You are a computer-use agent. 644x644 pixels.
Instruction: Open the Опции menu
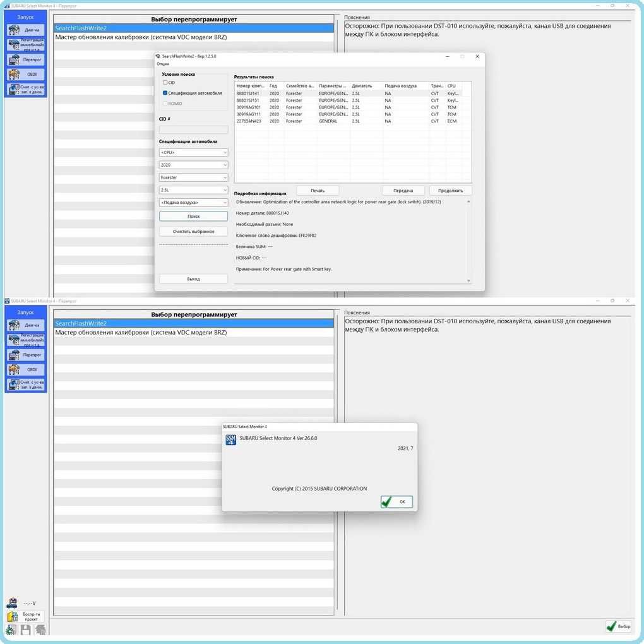point(163,64)
